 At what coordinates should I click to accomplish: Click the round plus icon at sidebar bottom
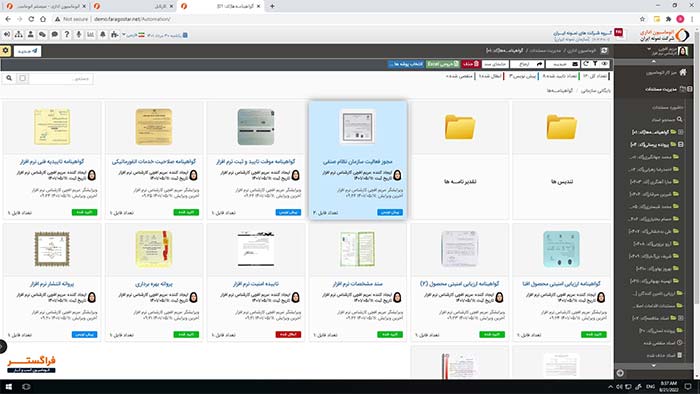(620, 373)
